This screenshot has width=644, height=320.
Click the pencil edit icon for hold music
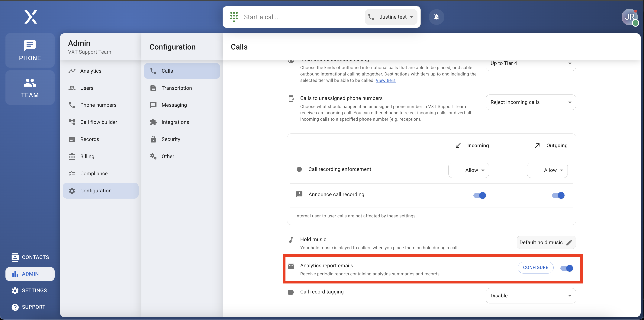[569, 242]
